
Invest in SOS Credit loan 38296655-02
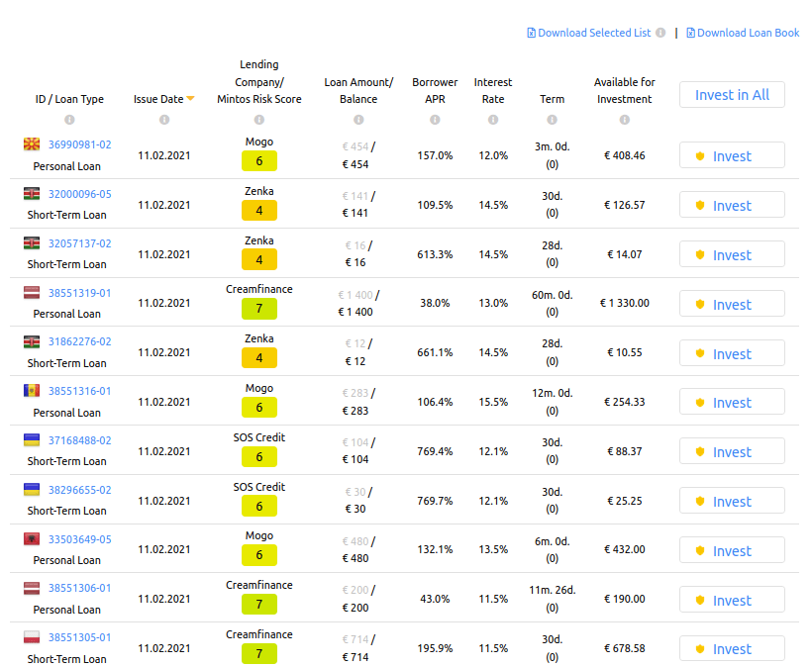click(732, 501)
